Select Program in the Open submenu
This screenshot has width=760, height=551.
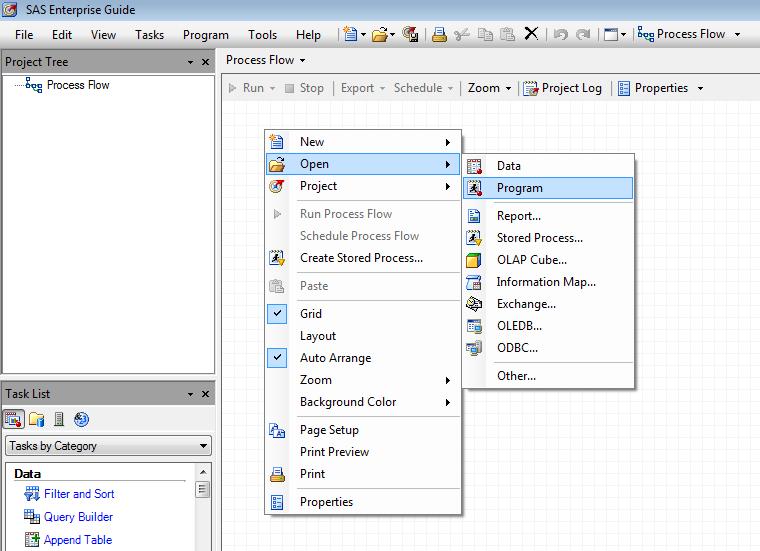[548, 188]
